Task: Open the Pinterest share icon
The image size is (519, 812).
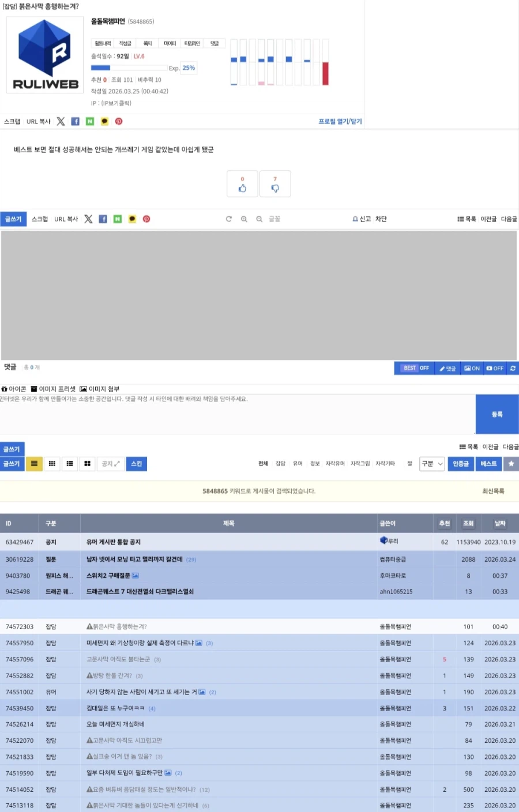Action: coord(119,121)
